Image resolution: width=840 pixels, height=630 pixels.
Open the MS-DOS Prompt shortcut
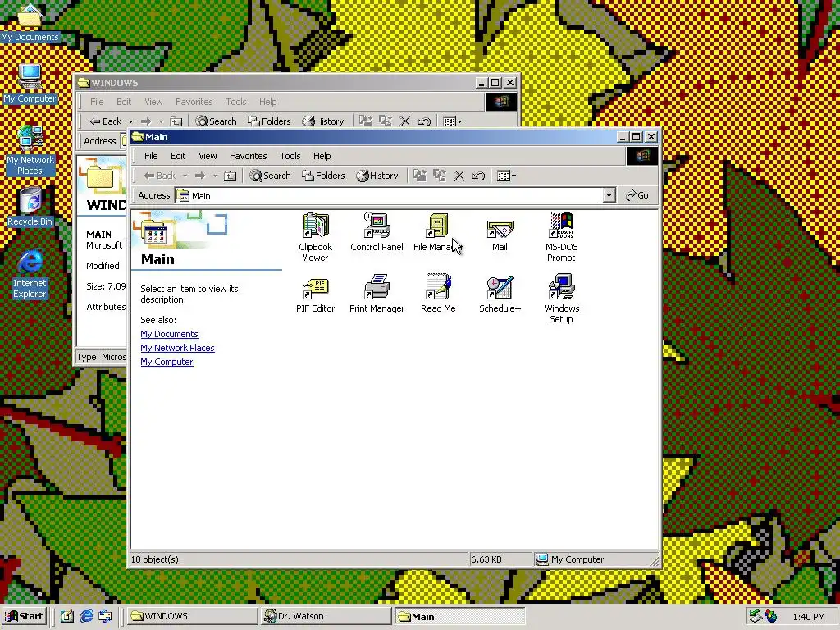tap(561, 237)
